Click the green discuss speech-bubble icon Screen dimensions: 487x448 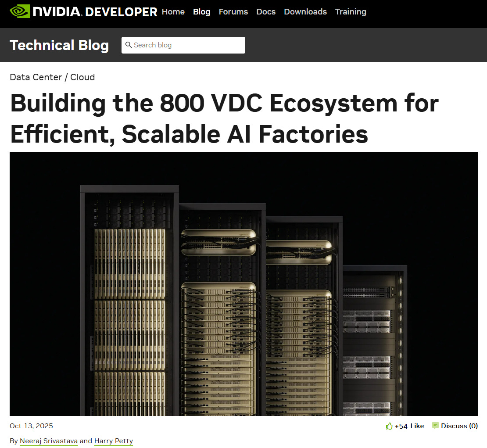pos(435,426)
